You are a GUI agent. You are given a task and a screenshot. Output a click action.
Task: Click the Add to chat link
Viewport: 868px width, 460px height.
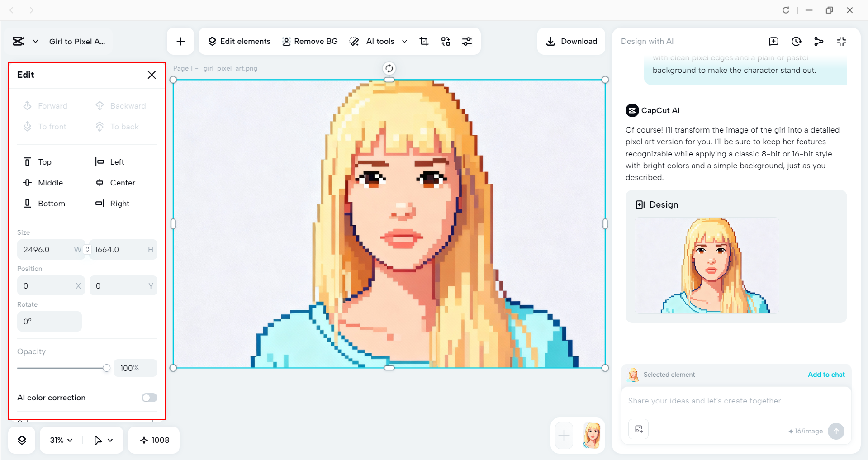(825, 375)
